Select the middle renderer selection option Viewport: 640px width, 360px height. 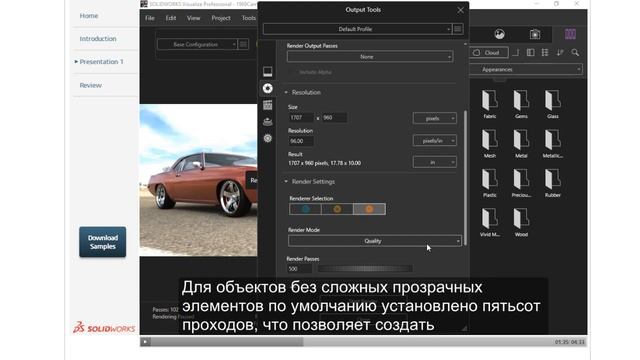(x=337, y=209)
